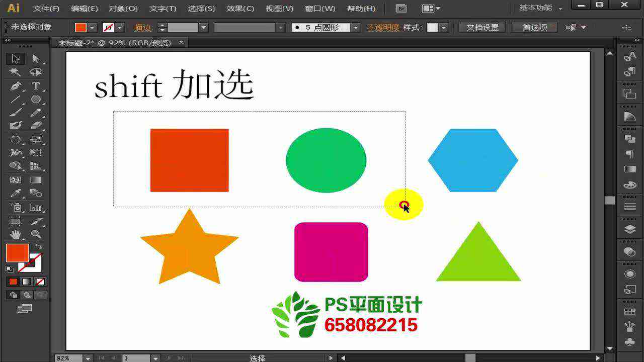This screenshot has height=362, width=644.
Task: Open brush definition 5 点圆形 dropdown
Action: point(356,28)
